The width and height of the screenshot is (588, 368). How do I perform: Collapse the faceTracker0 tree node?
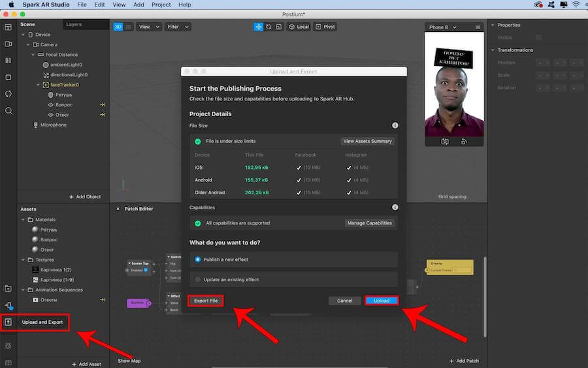[38, 85]
